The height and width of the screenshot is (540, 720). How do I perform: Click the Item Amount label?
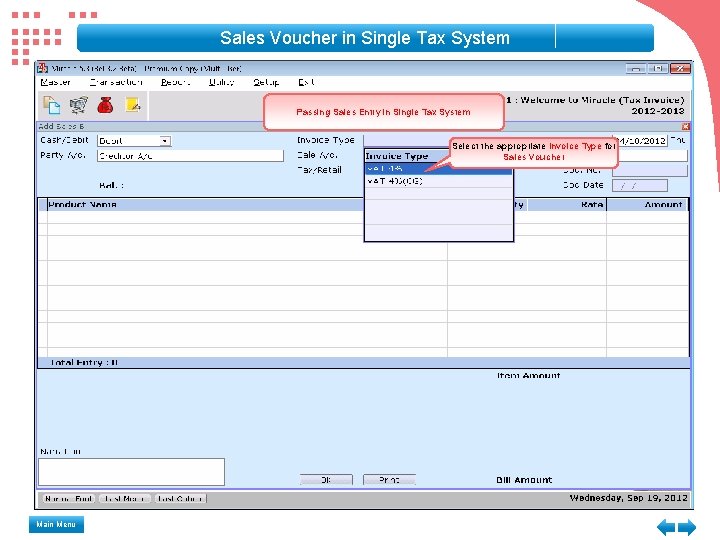click(529, 375)
